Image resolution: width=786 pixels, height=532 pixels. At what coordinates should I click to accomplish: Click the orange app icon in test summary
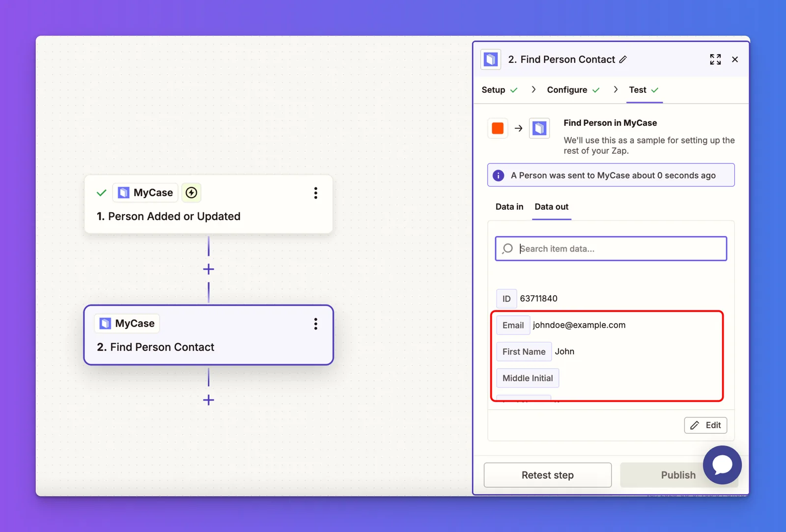click(x=498, y=128)
